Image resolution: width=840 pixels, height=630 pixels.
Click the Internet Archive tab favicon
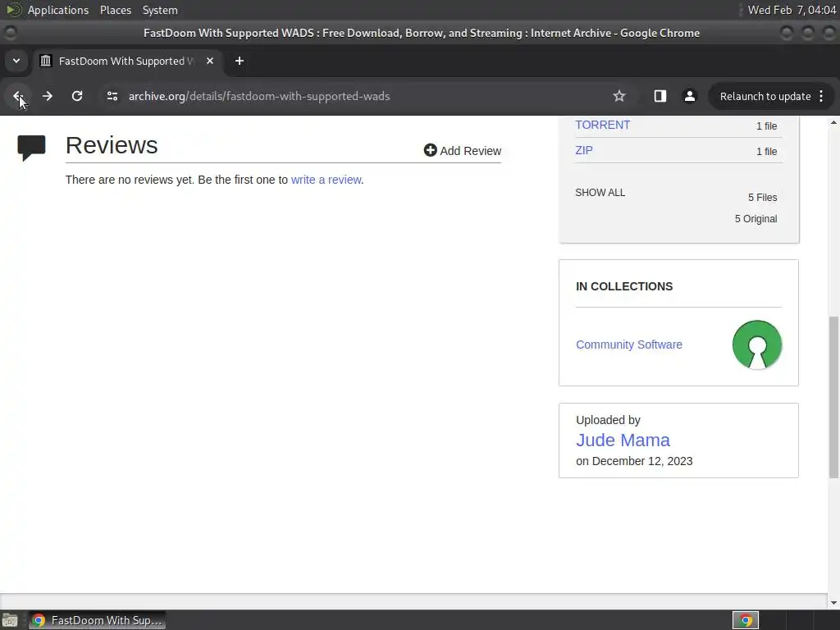click(46, 61)
